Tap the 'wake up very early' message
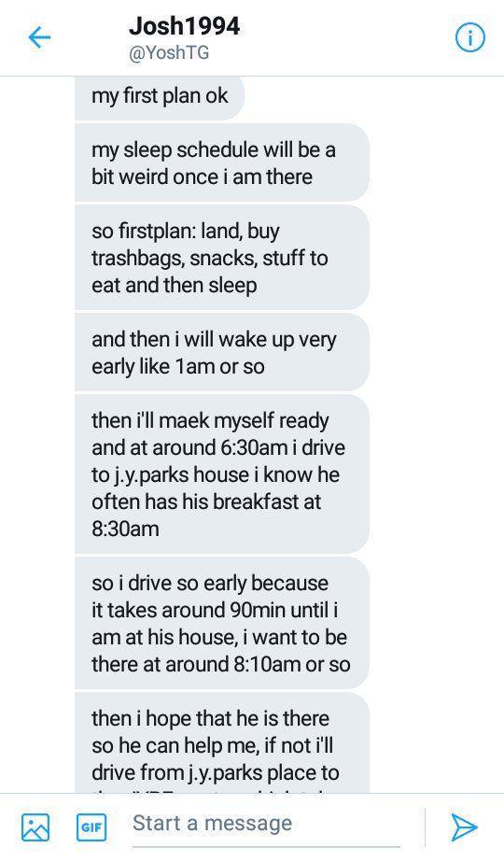The width and height of the screenshot is (504, 862). tap(221, 352)
